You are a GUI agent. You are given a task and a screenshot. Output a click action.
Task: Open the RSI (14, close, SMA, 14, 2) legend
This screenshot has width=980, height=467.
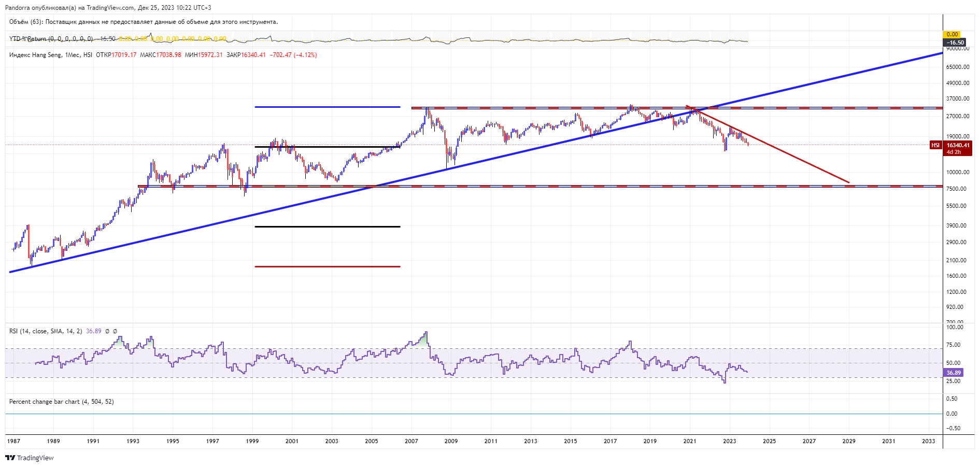(x=46, y=331)
